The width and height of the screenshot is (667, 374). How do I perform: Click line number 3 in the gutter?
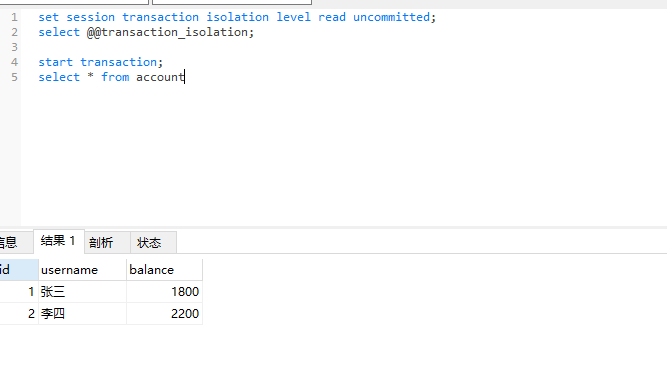[x=14, y=47]
